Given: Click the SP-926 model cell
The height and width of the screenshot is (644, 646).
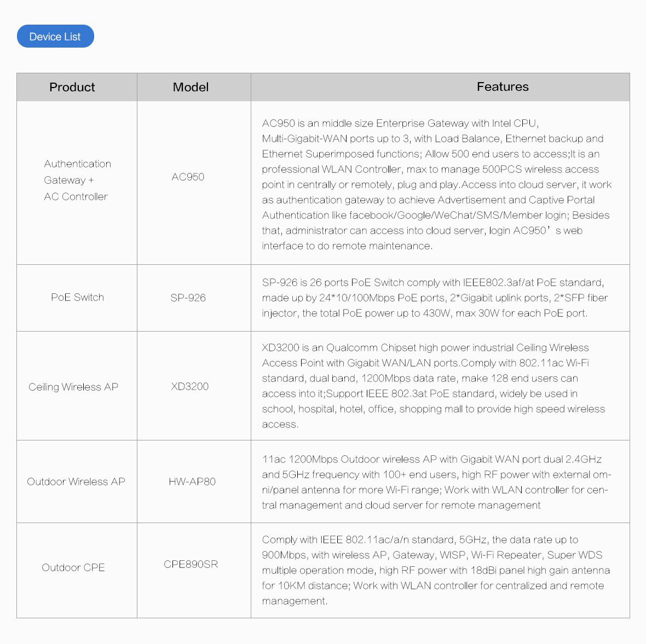Looking at the screenshot, I should [x=194, y=298].
